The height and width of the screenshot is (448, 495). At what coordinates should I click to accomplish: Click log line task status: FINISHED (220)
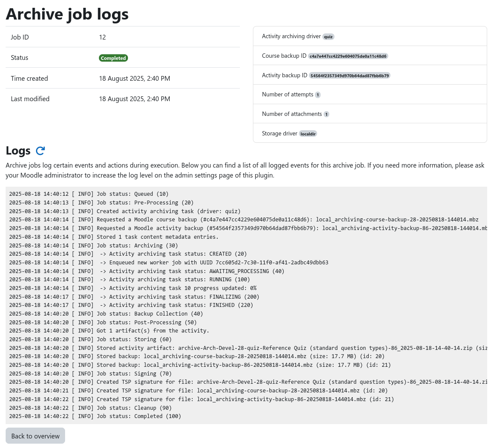coord(131,305)
